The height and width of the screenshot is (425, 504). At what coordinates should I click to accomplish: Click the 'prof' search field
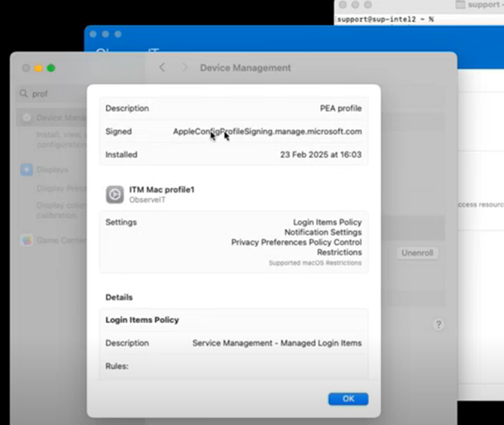[52, 94]
